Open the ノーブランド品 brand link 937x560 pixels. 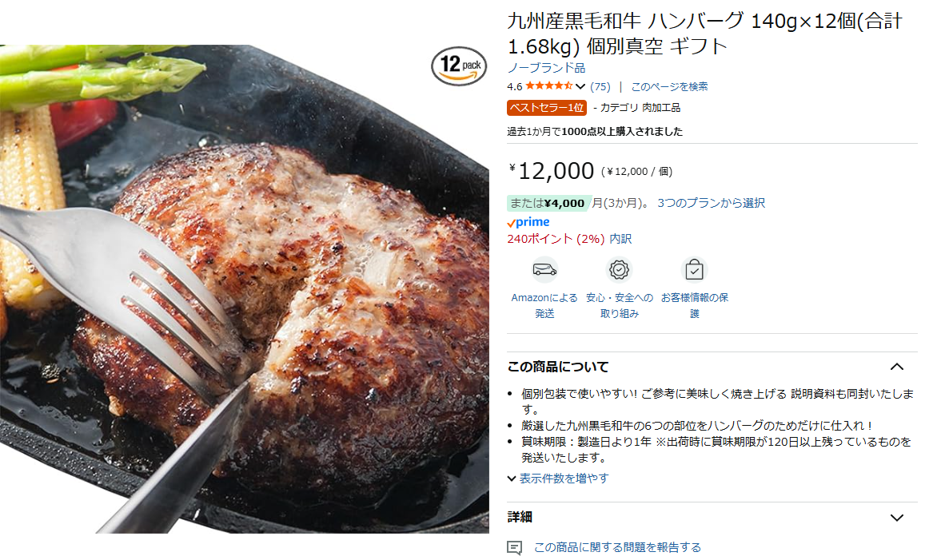click(546, 68)
